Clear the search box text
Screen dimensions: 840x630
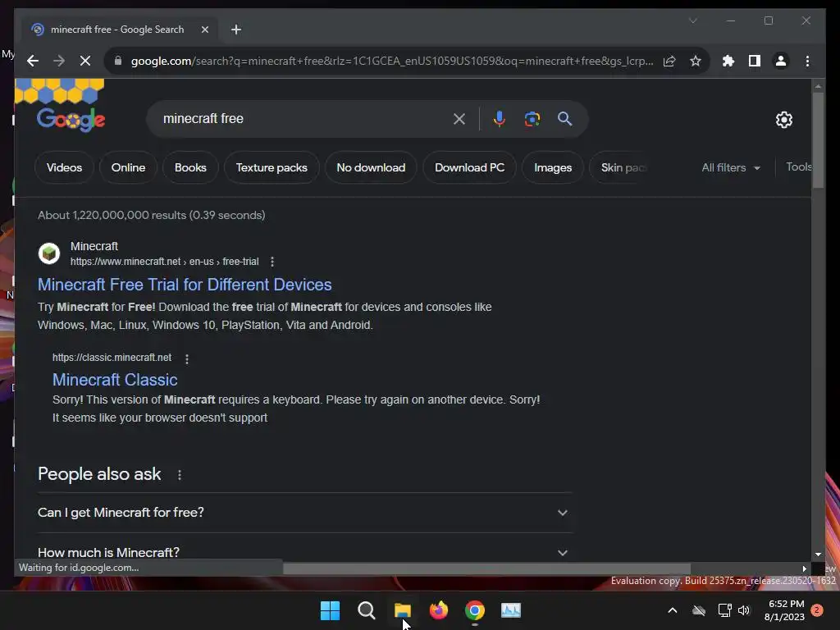pos(459,119)
